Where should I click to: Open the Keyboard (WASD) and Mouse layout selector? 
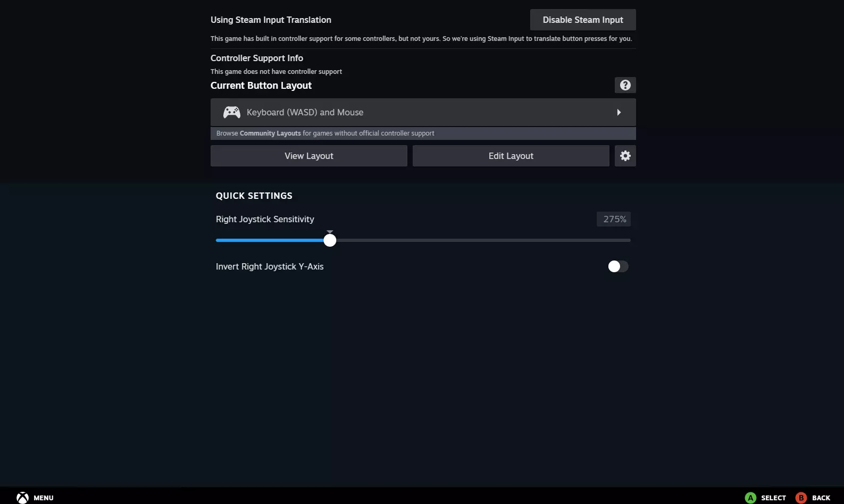[423, 112]
